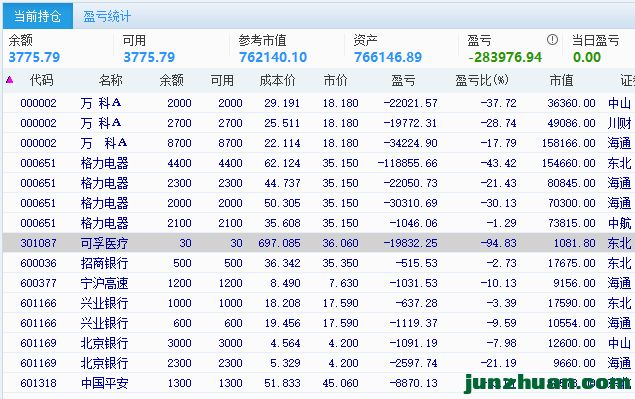Select the 北京银行 row with cost 5.329

click(319, 363)
